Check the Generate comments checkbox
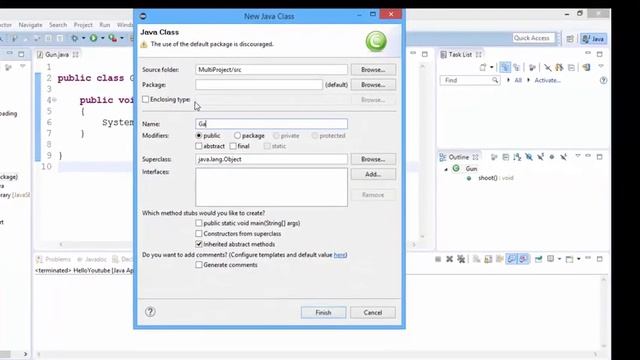This screenshot has height=360, width=640. pyautogui.click(x=199, y=265)
